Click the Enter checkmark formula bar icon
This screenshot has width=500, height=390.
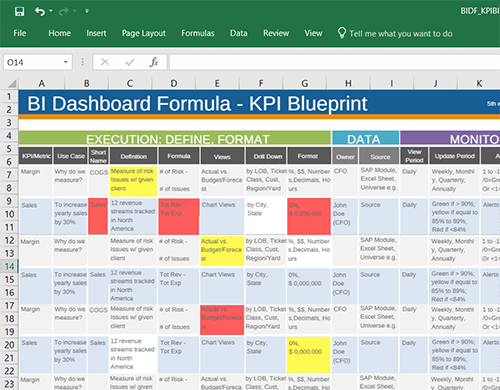click(130, 62)
